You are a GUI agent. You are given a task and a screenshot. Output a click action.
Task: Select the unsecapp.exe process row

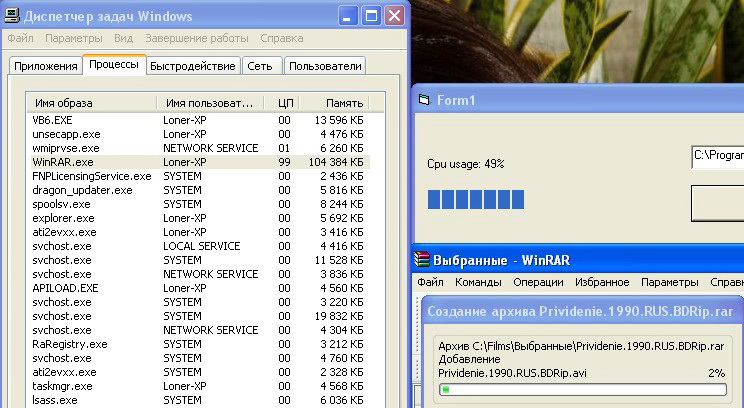click(200, 134)
